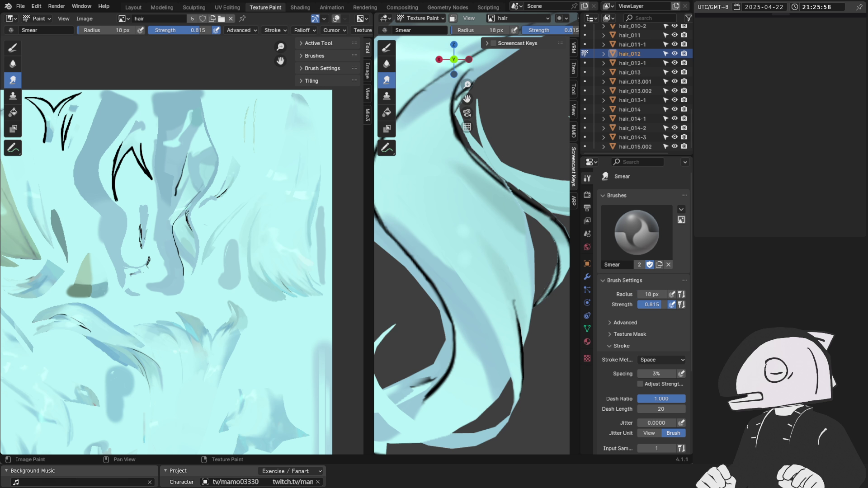Expand the Texture Mask subpanel
868x488 pixels.
630,334
